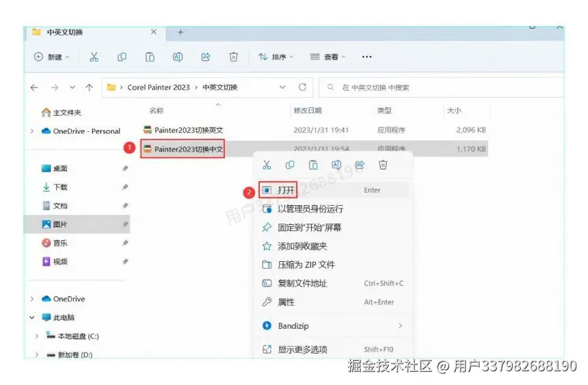Choose 压缩为 ZIP 文件
This screenshot has width=588, height=385.
tap(333, 265)
